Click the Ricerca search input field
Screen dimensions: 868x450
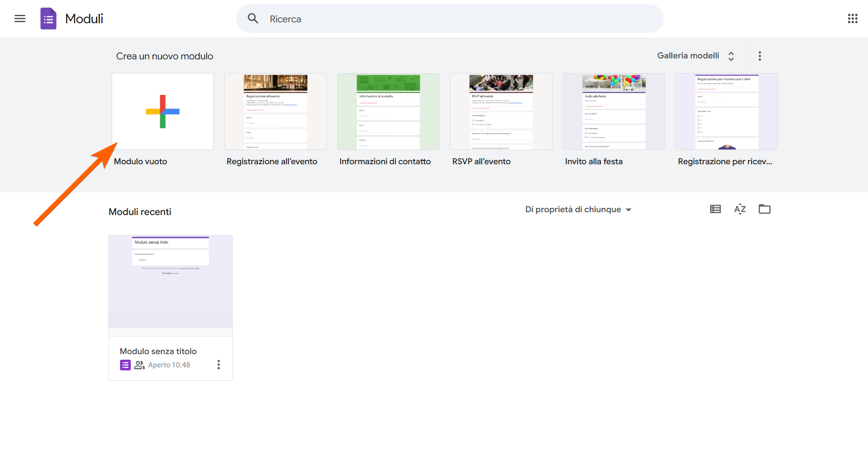coord(428,19)
